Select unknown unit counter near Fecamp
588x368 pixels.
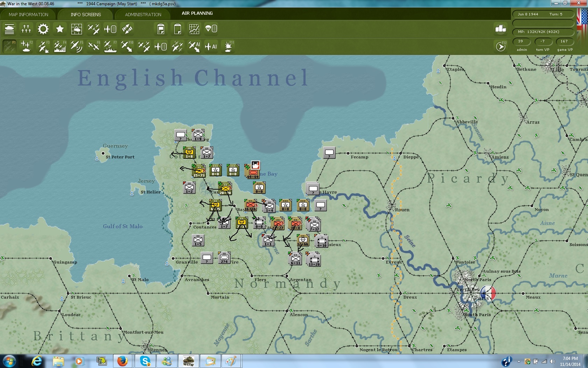(x=329, y=152)
